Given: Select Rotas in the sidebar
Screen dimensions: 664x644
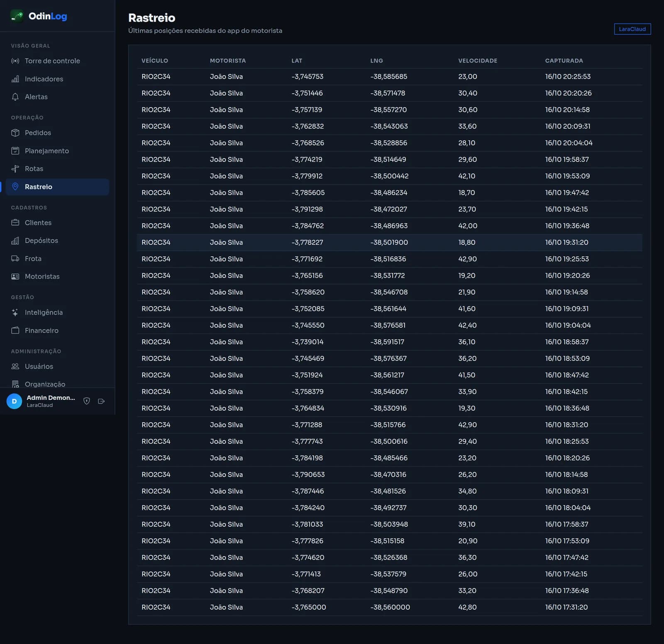Looking at the screenshot, I should (x=58, y=169).
